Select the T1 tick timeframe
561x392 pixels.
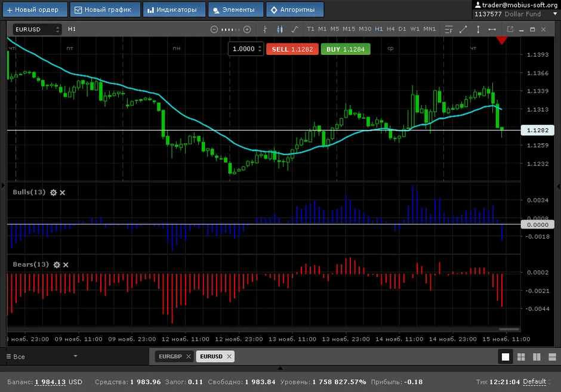(310, 29)
